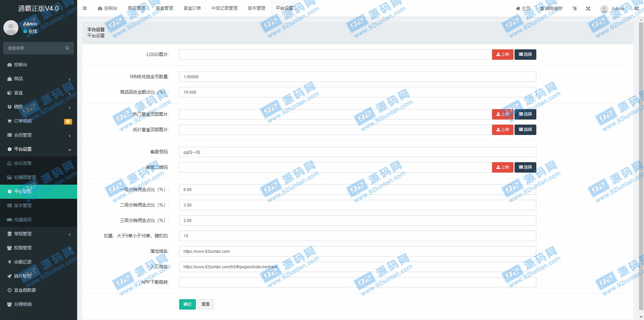This screenshot has width=644, height=320.
Task: Switch to the 控制台 top tab
Action: click(x=108, y=8)
